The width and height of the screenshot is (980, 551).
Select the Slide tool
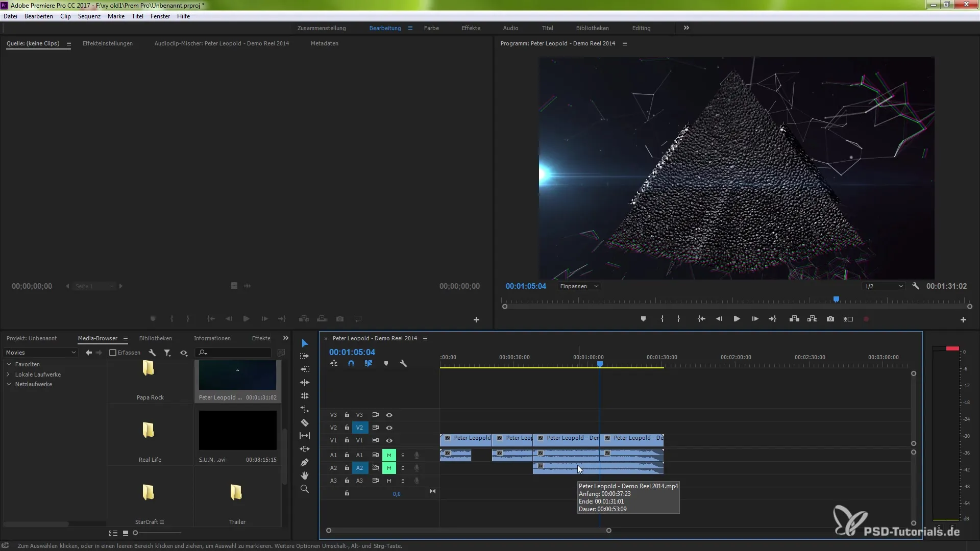pos(305,449)
